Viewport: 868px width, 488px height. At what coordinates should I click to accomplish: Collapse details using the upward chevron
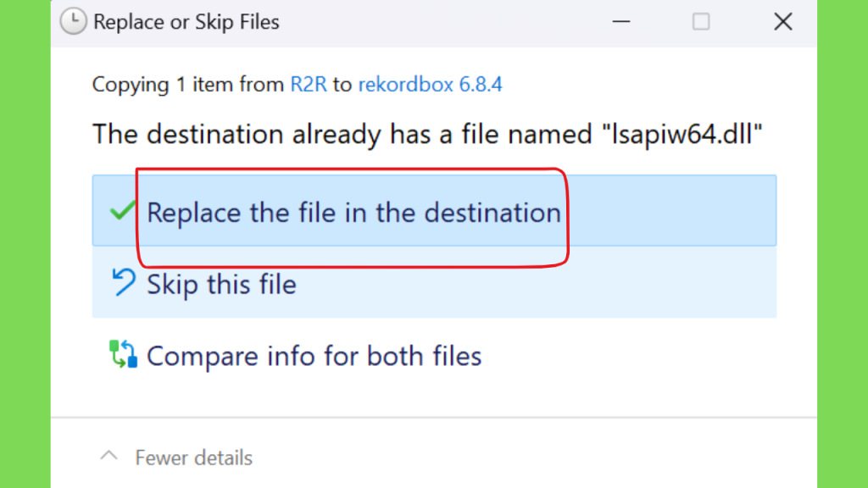coord(109,457)
